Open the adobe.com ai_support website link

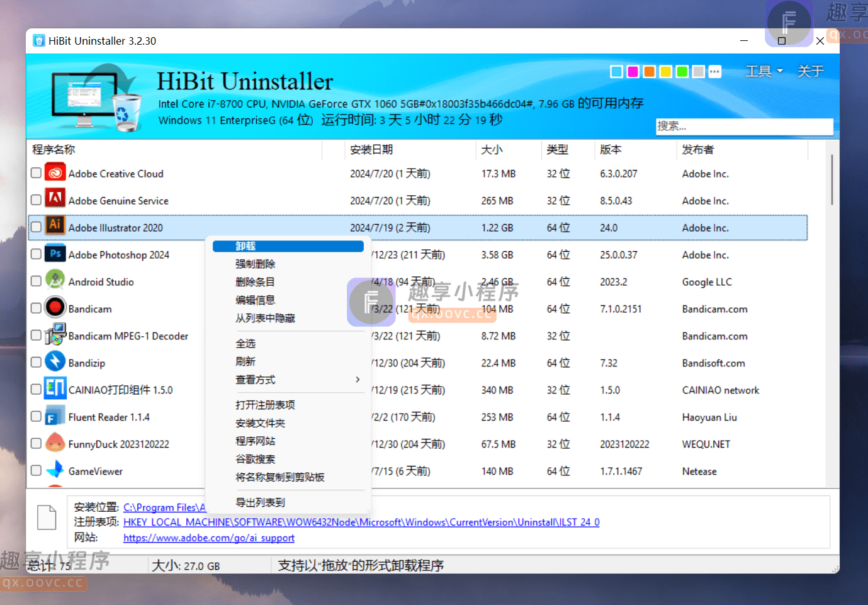[x=209, y=538]
